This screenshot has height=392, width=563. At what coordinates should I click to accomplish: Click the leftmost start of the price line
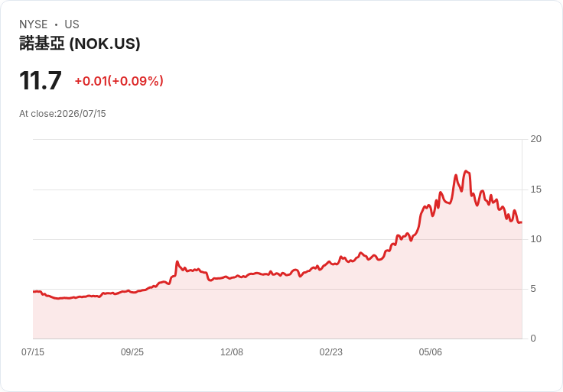coord(34,292)
